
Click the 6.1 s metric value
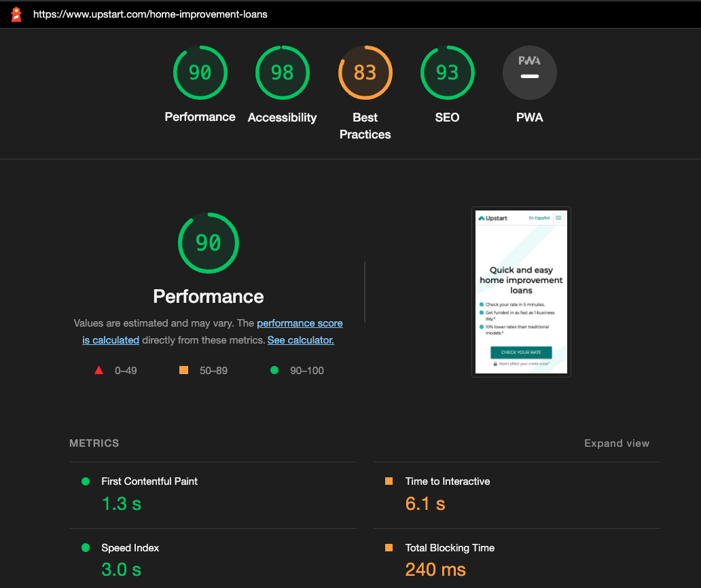pos(425,504)
